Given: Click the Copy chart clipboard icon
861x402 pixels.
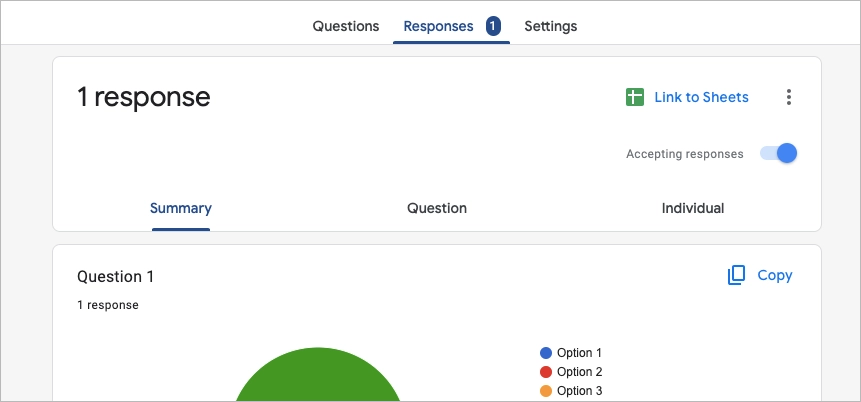Looking at the screenshot, I should [736, 275].
